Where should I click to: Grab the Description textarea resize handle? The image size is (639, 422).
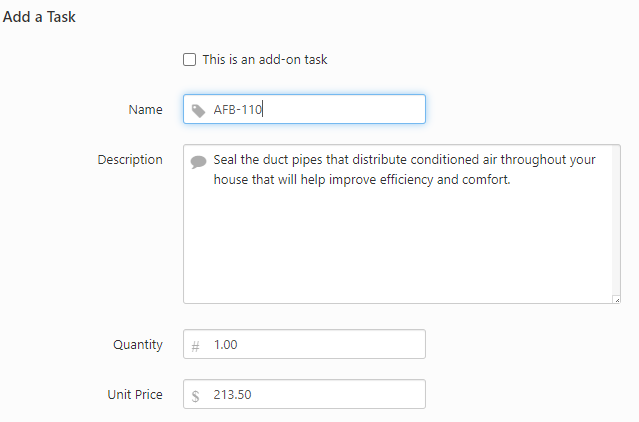616,298
